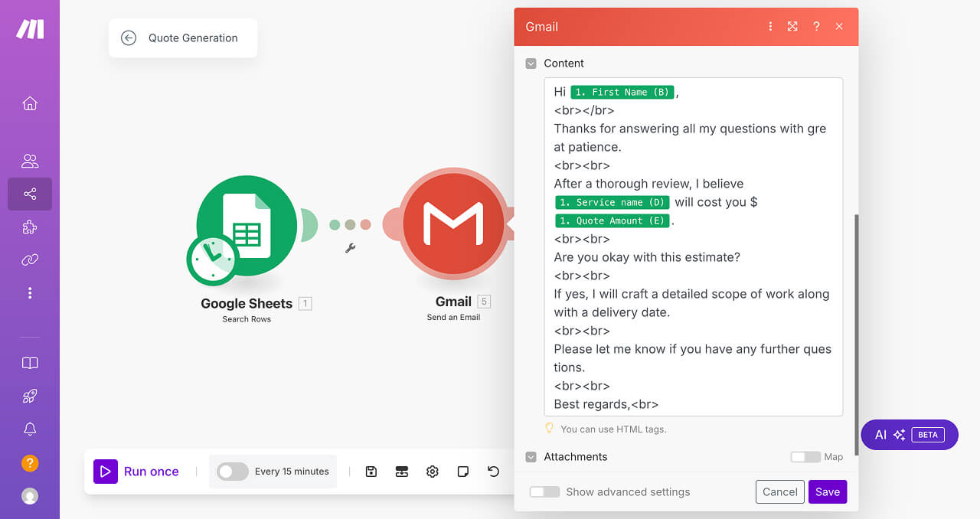Open the Team people icon
980x519 pixels.
pyautogui.click(x=30, y=161)
